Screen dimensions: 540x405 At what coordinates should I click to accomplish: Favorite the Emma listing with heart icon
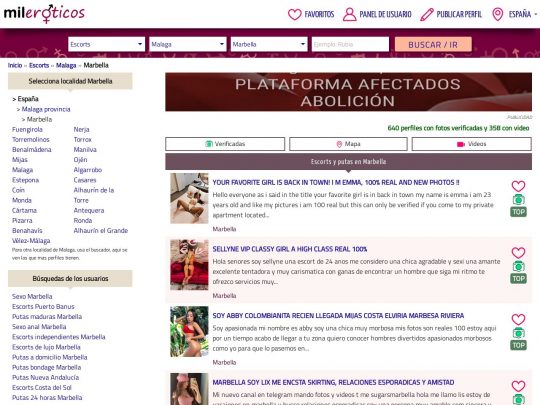coord(518,186)
